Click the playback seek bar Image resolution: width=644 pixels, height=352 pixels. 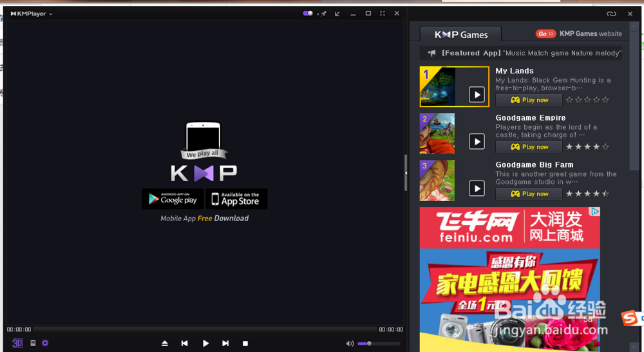point(205,329)
